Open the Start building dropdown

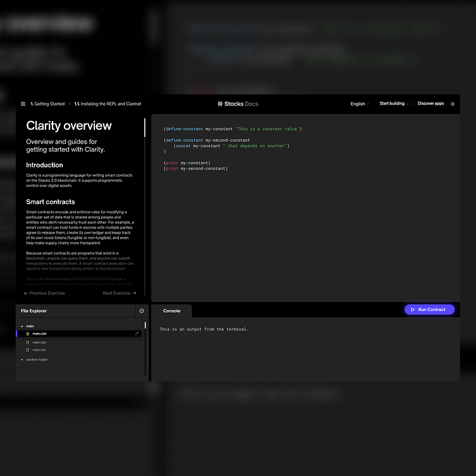coord(394,104)
